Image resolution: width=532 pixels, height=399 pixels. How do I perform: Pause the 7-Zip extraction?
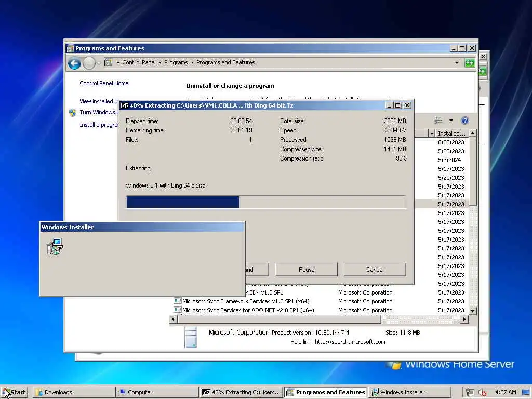(307, 270)
